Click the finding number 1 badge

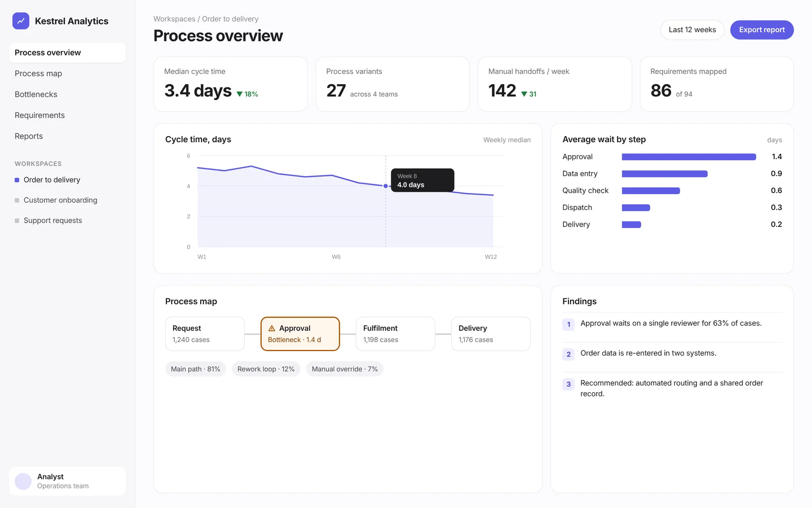pos(568,325)
